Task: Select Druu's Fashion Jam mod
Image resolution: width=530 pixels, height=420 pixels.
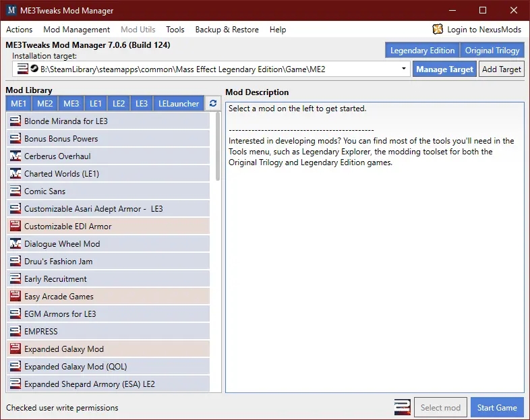Action: (x=108, y=261)
